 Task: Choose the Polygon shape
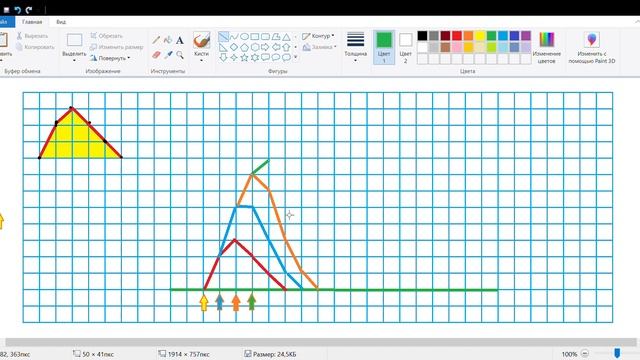(x=276, y=37)
